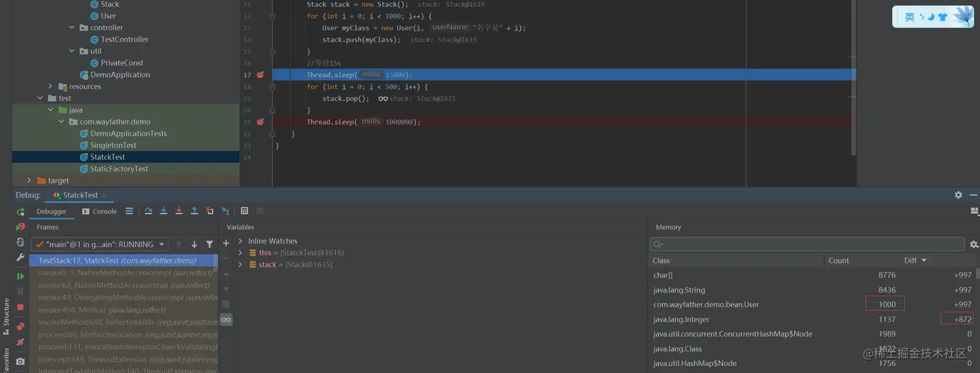Toggle the glasses show-watches icon in Variables
The image size is (980, 373).
click(x=226, y=320)
